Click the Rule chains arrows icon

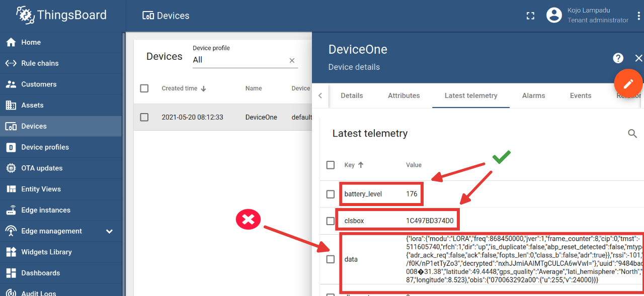click(x=11, y=63)
